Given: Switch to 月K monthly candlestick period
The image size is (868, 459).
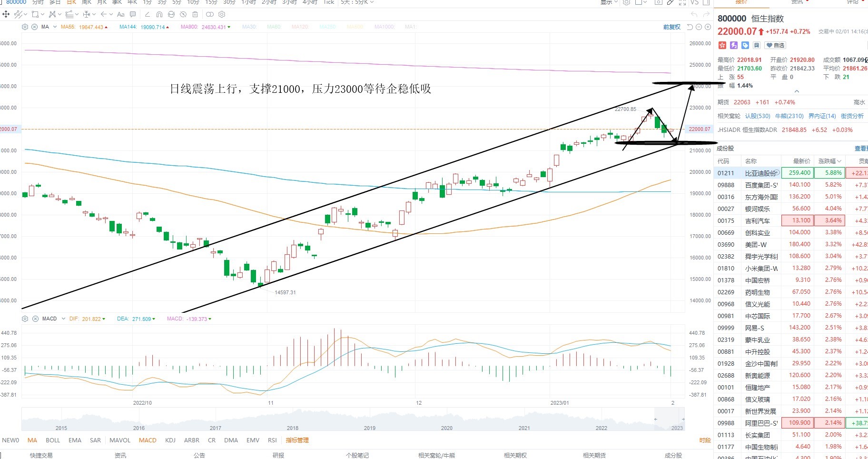Looking at the screenshot, I should pyautogui.click(x=102, y=2).
